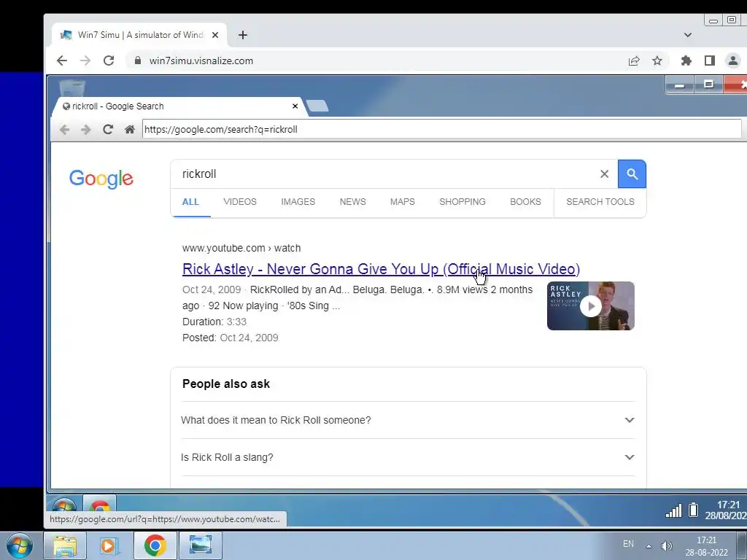Open the volume speaker icon

(x=667, y=545)
